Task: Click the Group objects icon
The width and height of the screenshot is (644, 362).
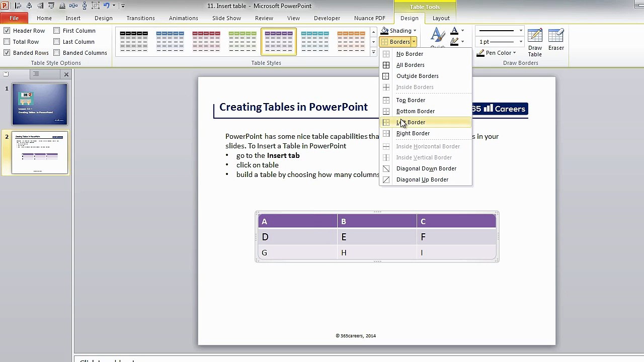Action: tap(96, 6)
